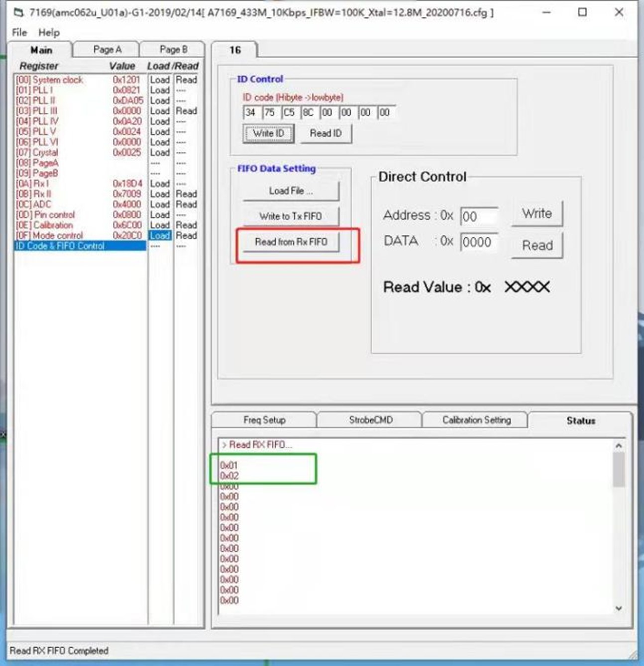This screenshot has height=666, width=644.
Task: Click Read for PLL III register
Action: (186, 111)
